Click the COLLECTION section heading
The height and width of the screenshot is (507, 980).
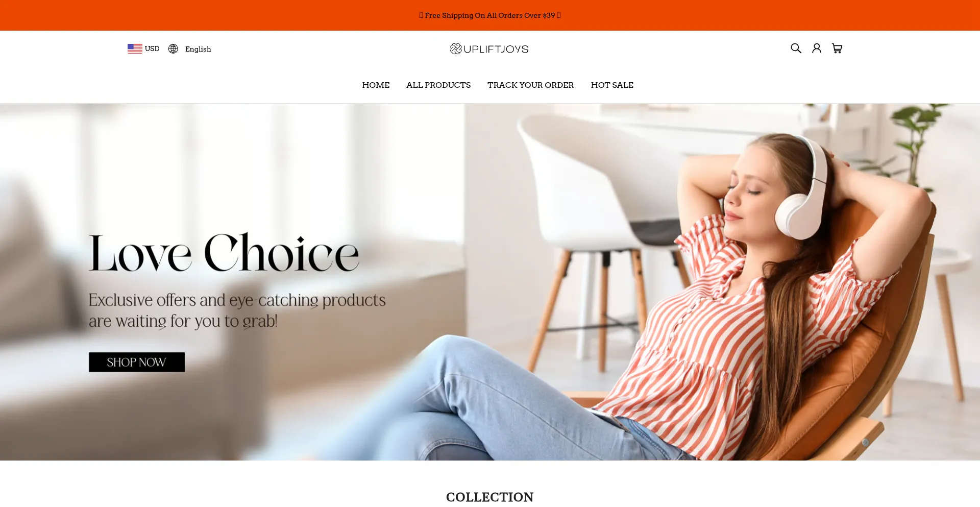coord(490,497)
